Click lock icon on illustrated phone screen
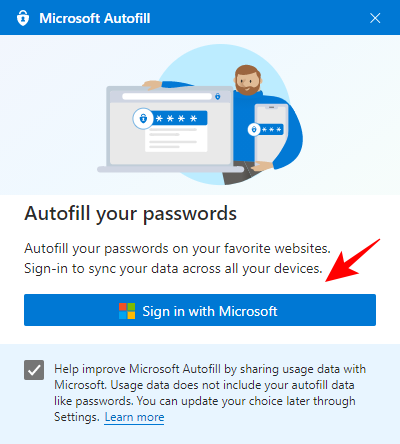Image resolution: width=400 pixels, height=444 pixels. (254, 129)
